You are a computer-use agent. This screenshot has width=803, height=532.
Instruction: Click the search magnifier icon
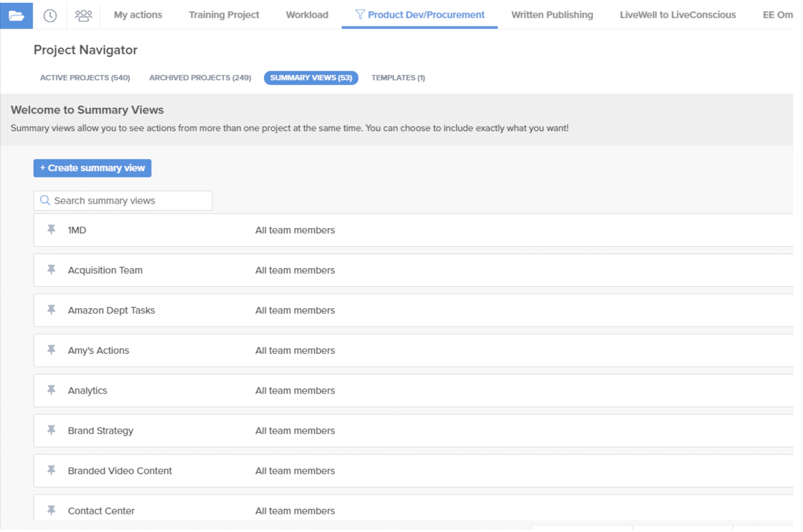pyautogui.click(x=45, y=200)
